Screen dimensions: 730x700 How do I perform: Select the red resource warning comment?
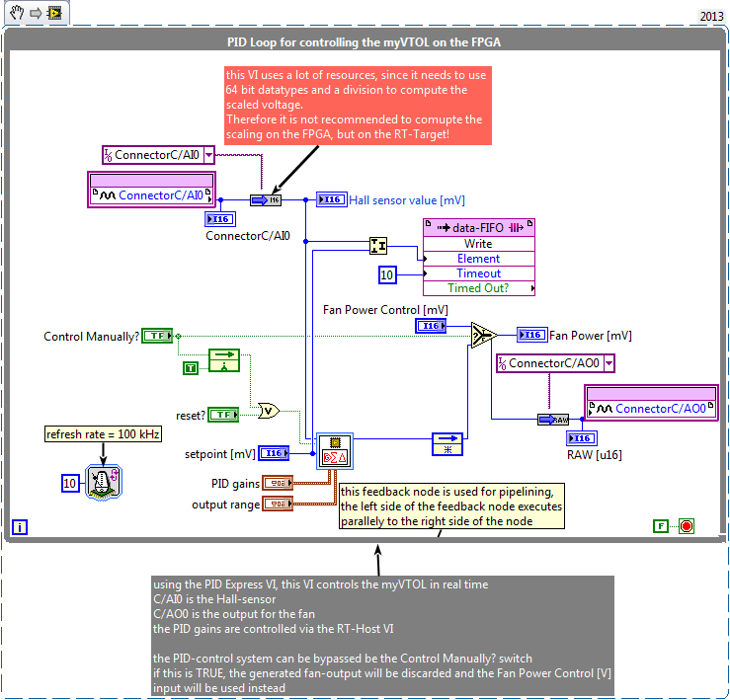point(358,106)
